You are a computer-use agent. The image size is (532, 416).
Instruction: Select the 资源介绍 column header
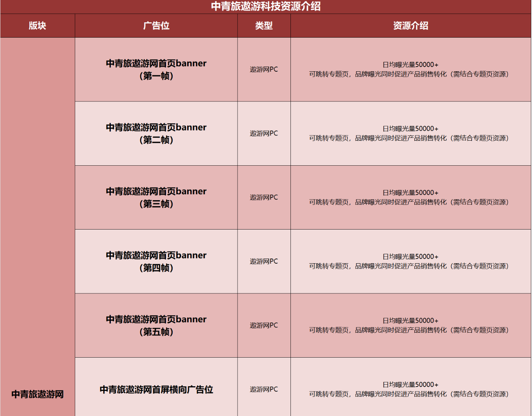[411, 26]
